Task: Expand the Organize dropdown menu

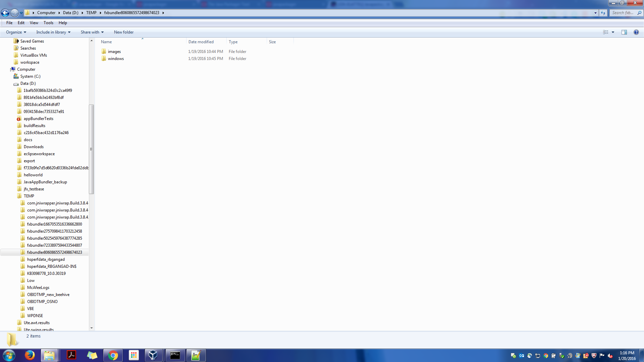Action: tap(16, 32)
